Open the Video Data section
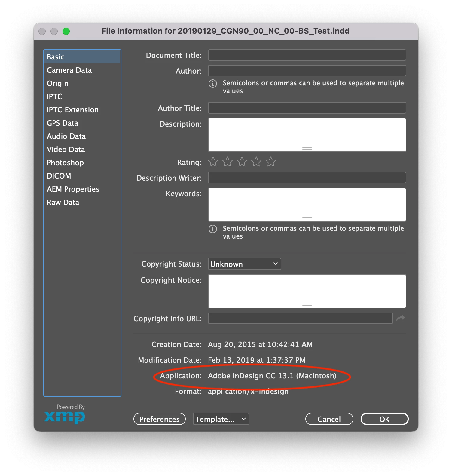The height and width of the screenshot is (476, 452). 82,149
